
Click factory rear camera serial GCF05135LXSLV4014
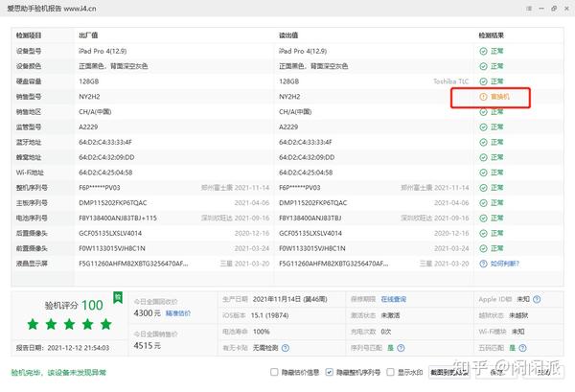point(110,233)
